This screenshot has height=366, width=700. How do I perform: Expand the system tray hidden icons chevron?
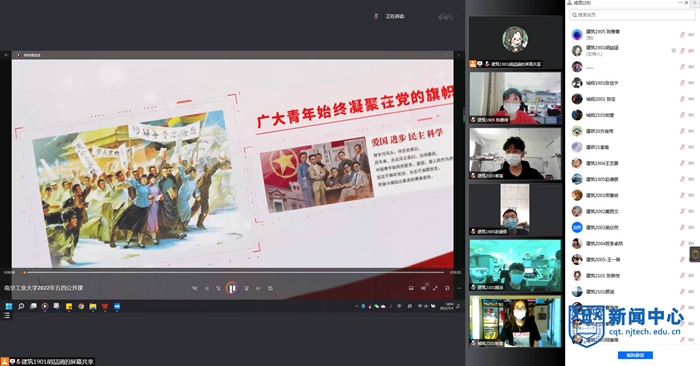[356, 306]
